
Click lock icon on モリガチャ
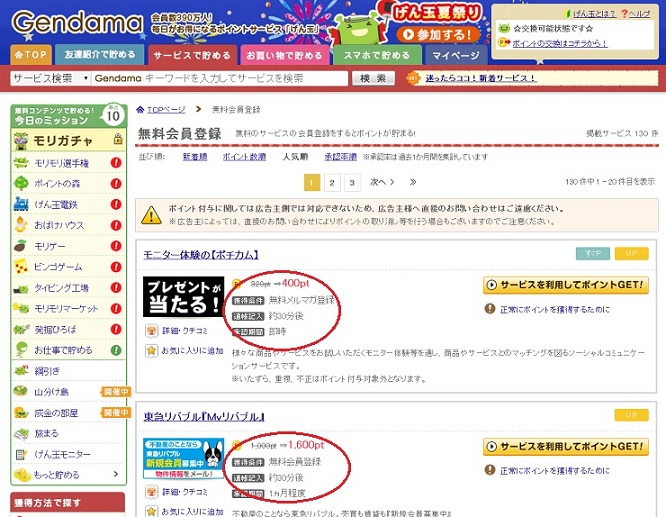tap(118, 139)
